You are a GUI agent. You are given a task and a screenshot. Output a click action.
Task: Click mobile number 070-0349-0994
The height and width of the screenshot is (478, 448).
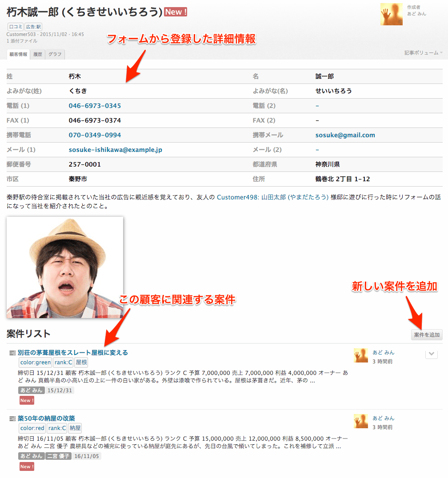pos(95,135)
